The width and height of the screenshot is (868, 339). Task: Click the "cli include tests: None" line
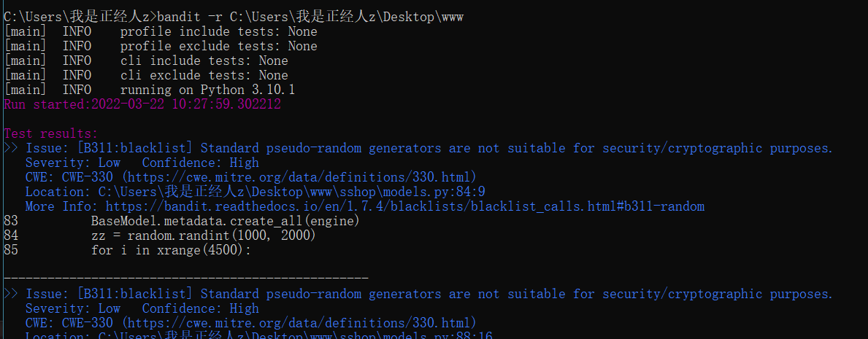coord(204,61)
